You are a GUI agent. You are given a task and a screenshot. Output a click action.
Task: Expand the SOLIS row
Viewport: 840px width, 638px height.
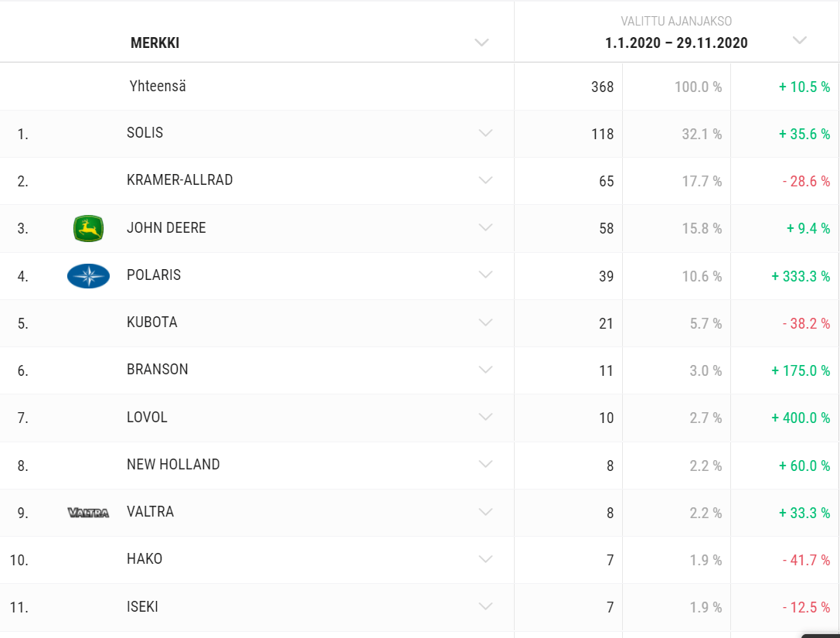point(485,133)
